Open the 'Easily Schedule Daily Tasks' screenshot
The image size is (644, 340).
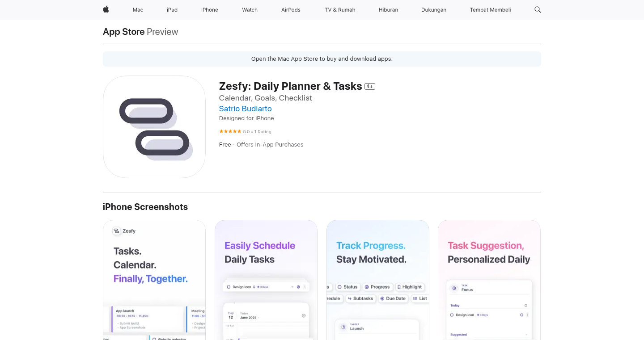pos(266,280)
